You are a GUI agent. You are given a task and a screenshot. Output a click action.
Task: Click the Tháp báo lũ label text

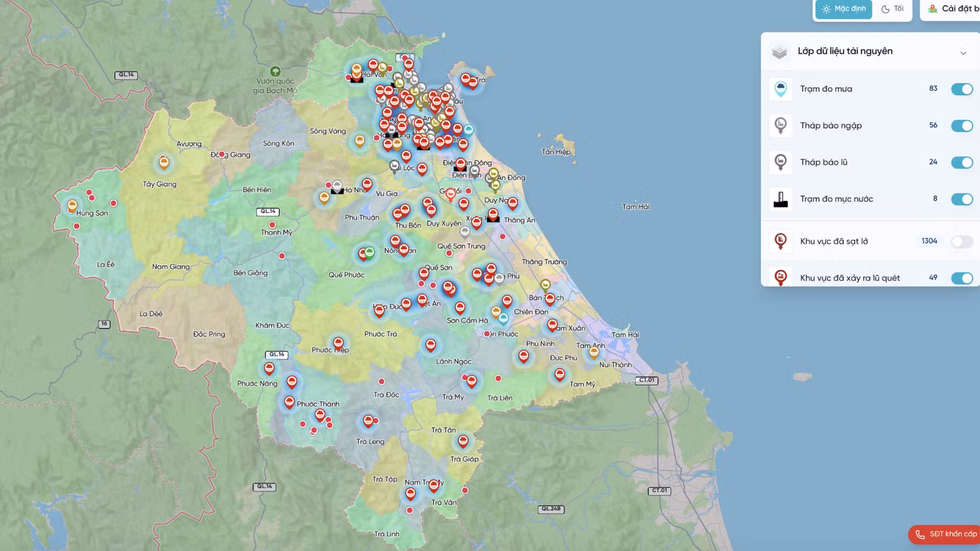[x=823, y=162]
